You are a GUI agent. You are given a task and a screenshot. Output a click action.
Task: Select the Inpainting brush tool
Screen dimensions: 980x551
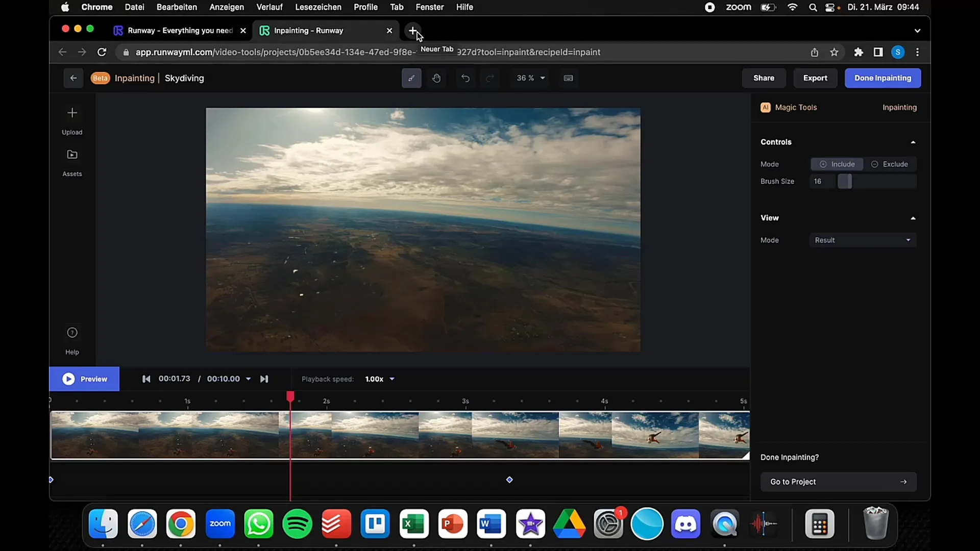click(411, 78)
